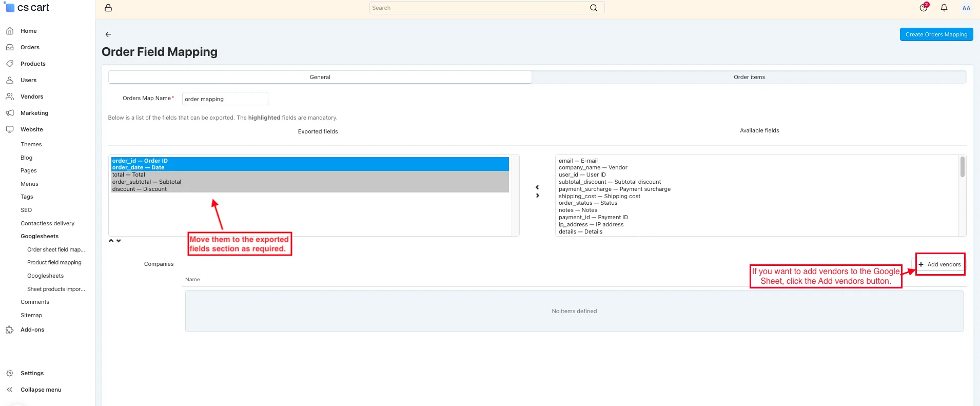Open Product field mapping link

(x=54, y=262)
